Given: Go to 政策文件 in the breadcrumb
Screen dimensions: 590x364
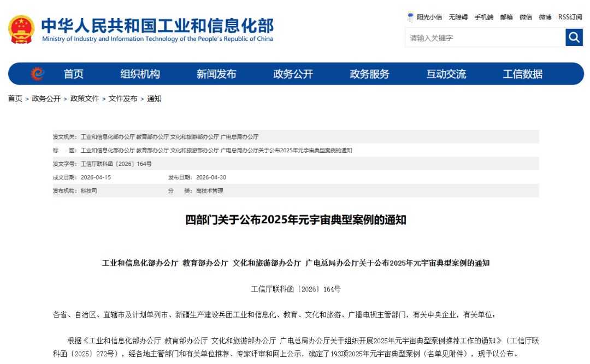Looking at the screenshot, I should click(85, 99).
